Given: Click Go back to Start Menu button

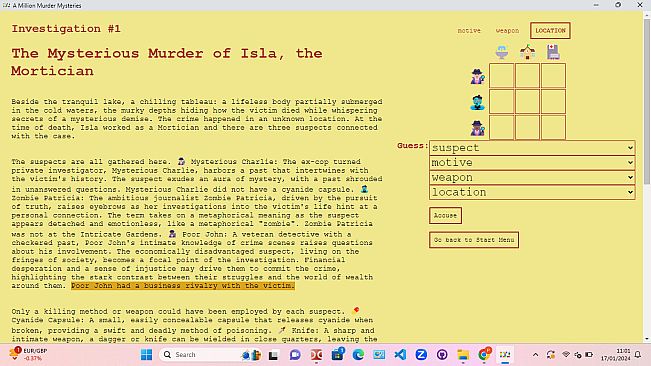Looking at the screenshot, I should tap(474, 239).
